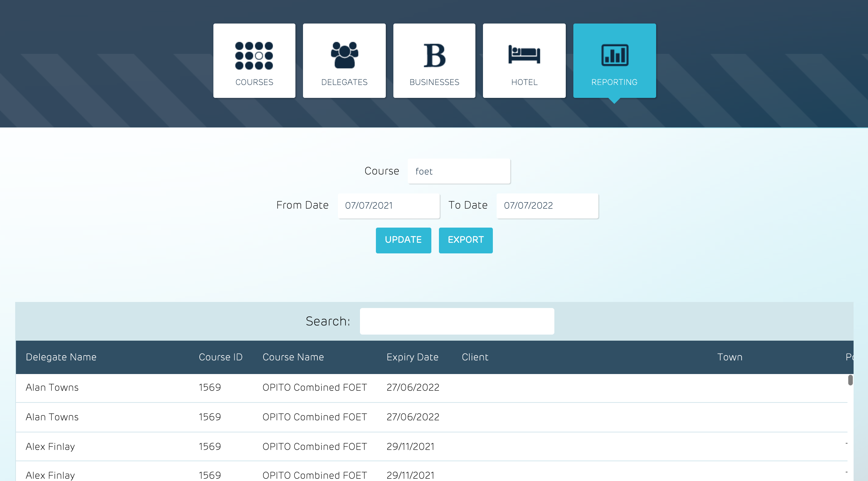Viewport: 868px width, 481px height.
Task: Click the table's vertical scrollbar thumb
Action: point(850,380)
